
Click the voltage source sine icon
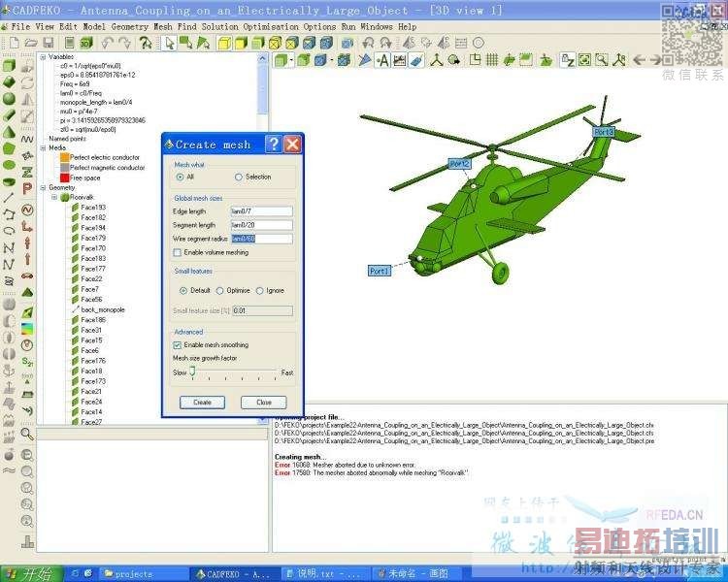[27, 210]
